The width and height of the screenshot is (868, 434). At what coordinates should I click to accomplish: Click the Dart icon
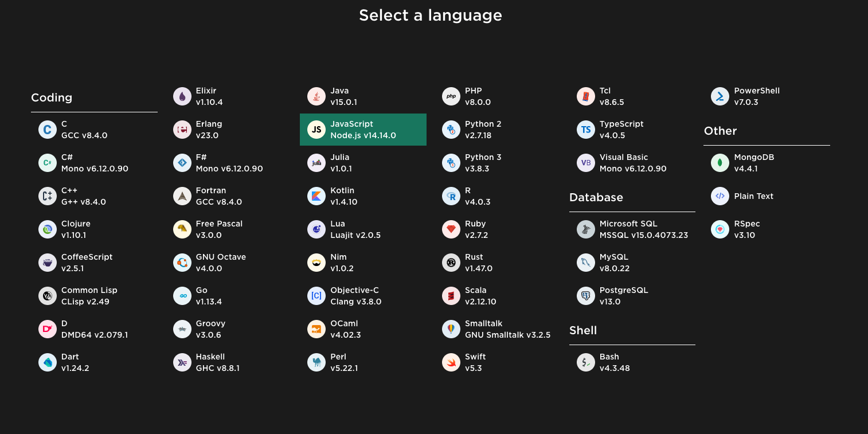tap(48, 362)
